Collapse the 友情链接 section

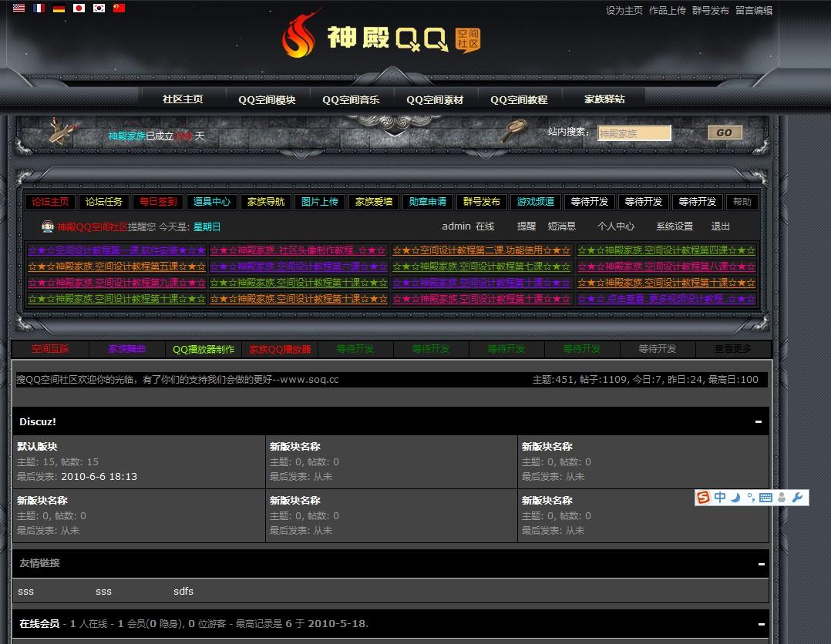point(759,564)
